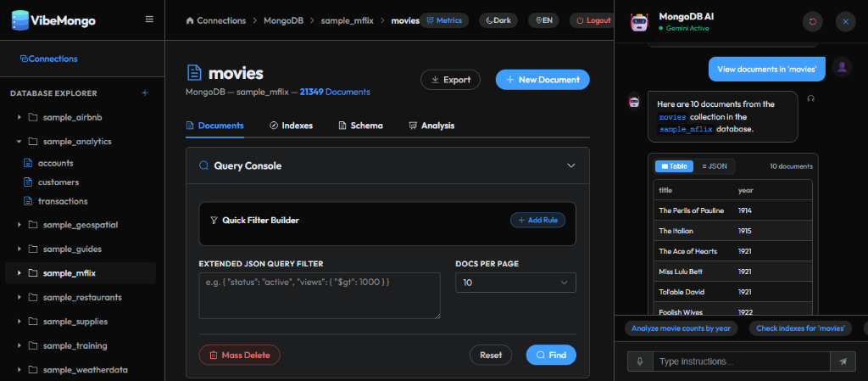Select 'The Italian' table row

coord(732,231)
